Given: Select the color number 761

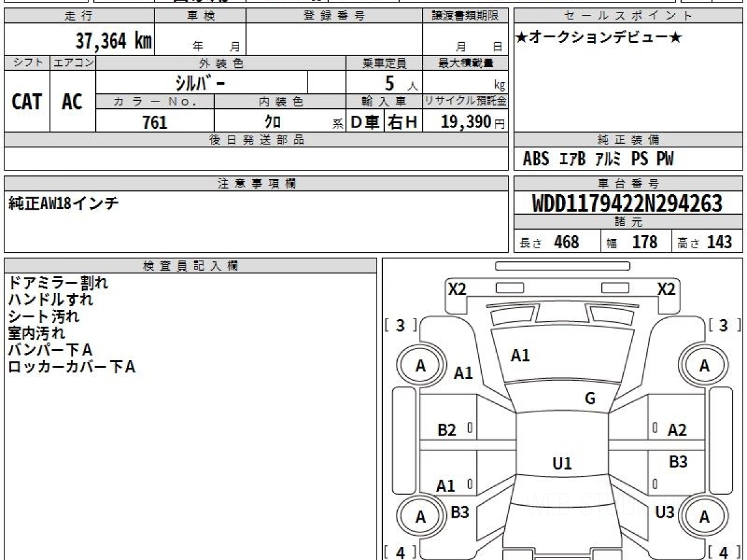Looking at the screenshot, I should (154, 121).
